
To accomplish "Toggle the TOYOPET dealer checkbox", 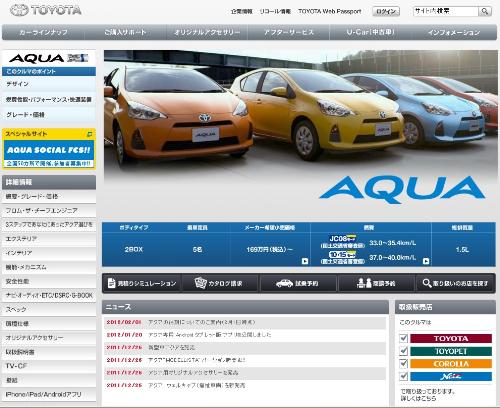I will [404, 351].
